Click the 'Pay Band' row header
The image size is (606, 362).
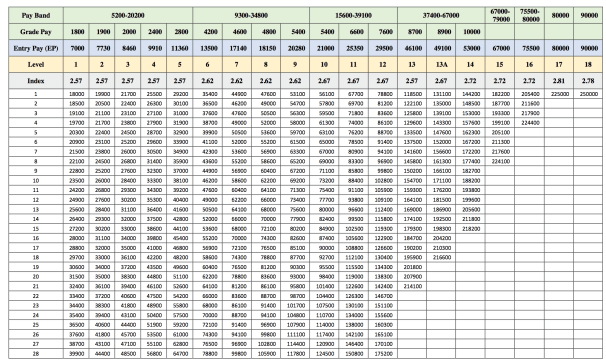[36, 15]
